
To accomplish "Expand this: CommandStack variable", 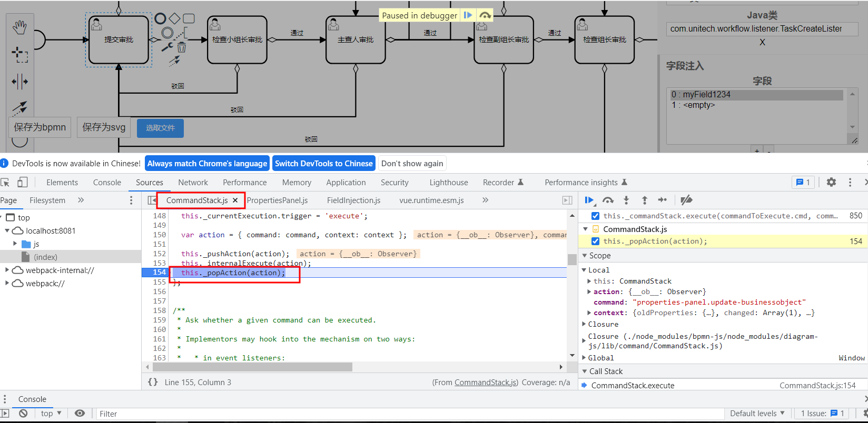I will pyautogui.click(x=589, y=281).
